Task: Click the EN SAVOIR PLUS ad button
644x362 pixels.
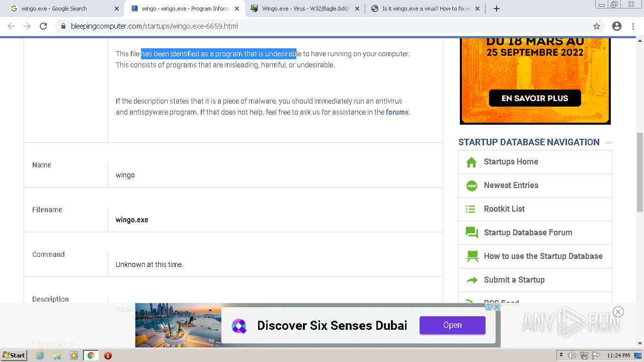Action: (x=535, y=98)
